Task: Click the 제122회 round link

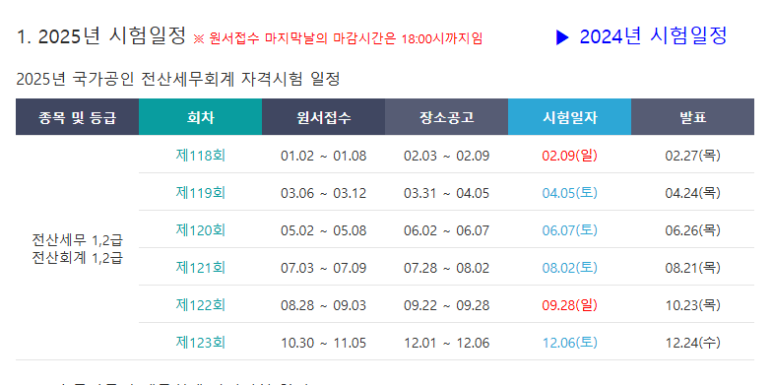Action: (200, 305)
